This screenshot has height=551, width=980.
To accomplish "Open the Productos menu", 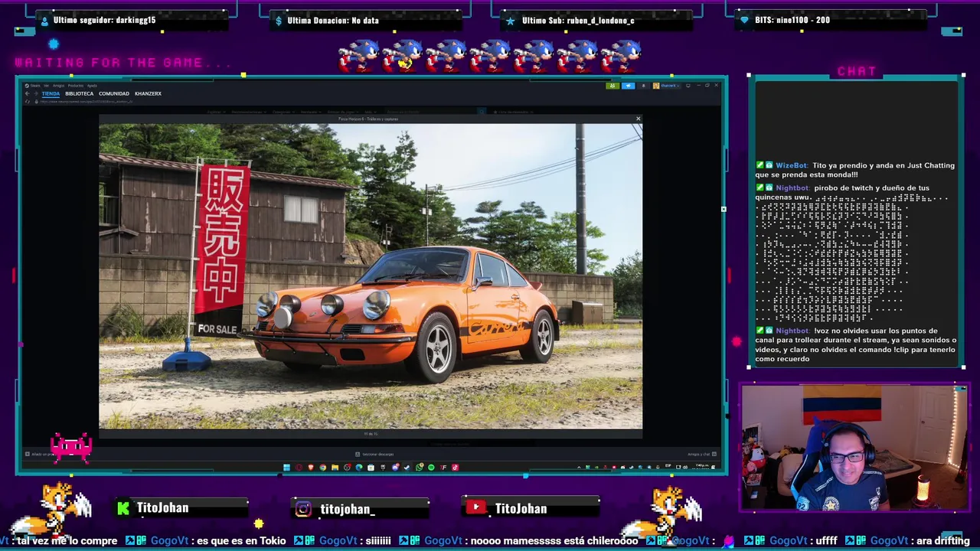I will tap(76, 86).
